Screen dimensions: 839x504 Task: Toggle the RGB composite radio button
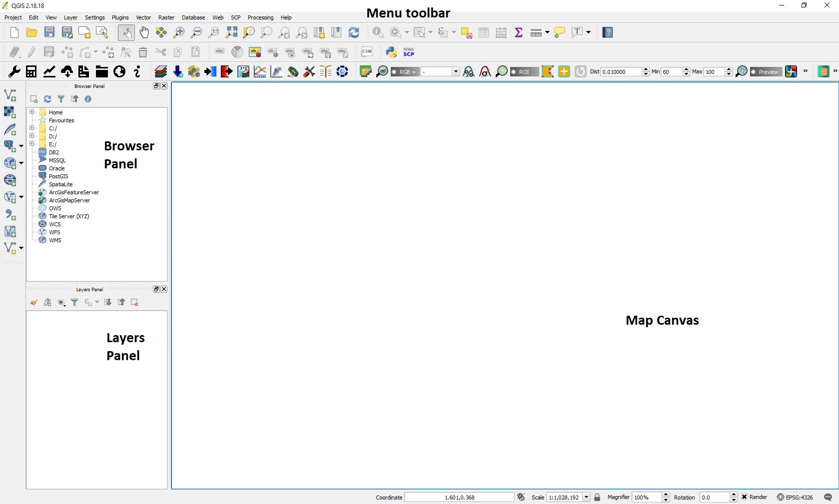[x=395, y=71]
